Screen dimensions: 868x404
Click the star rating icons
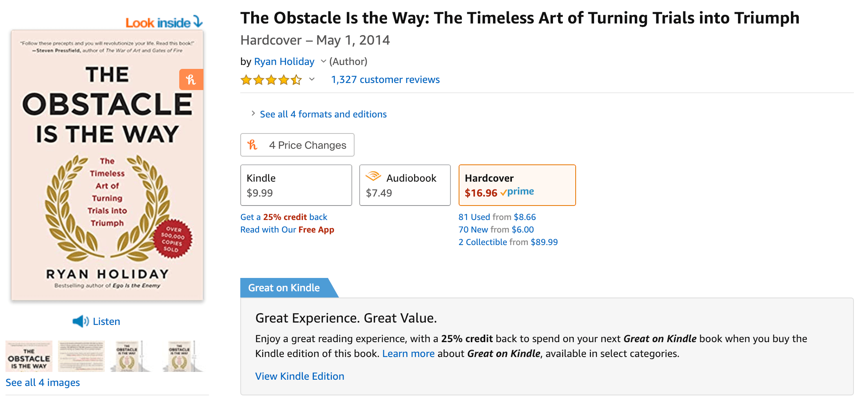click(271, 80)
